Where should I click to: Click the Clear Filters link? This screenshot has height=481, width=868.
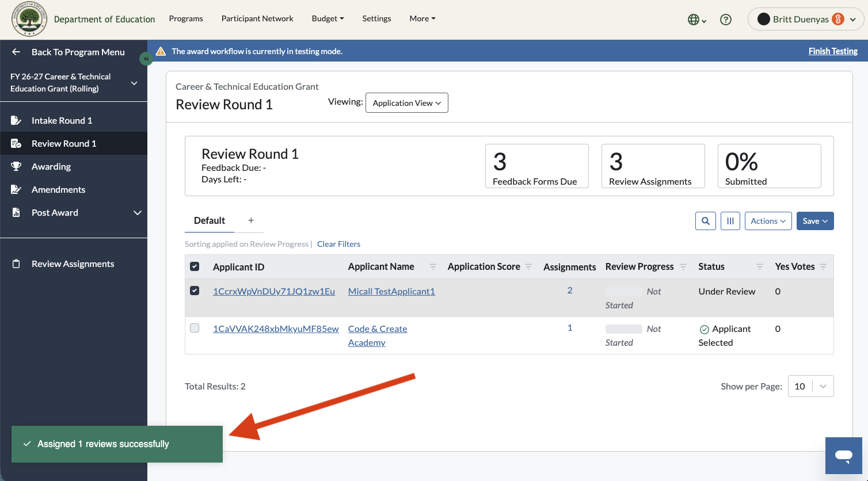pos(338,244)
